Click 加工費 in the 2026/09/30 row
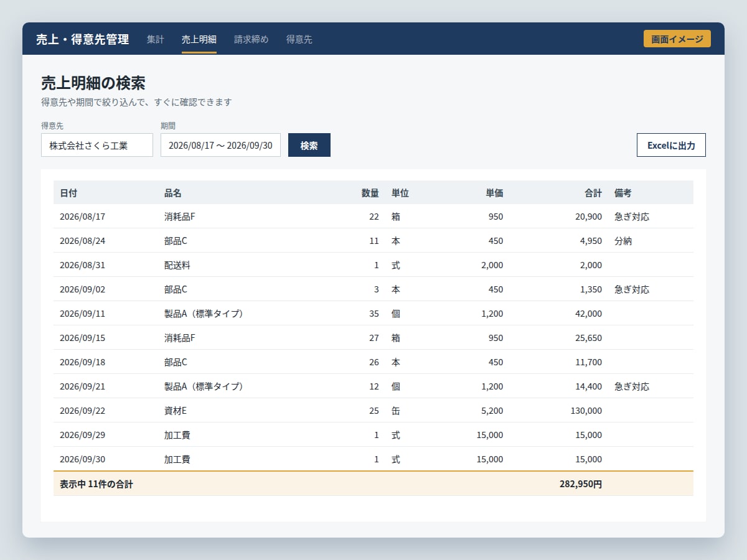This screenshot has height=560, width=747. tap(177, 459)
